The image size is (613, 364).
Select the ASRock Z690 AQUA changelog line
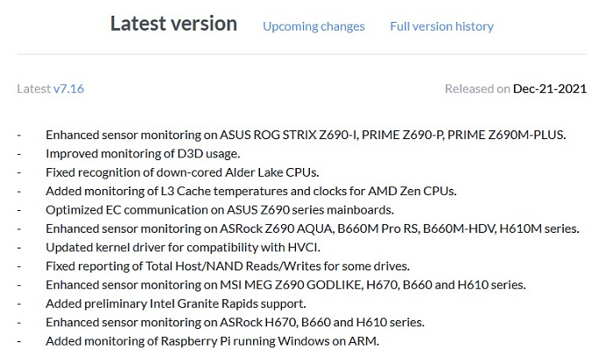[x=313, y=228]
